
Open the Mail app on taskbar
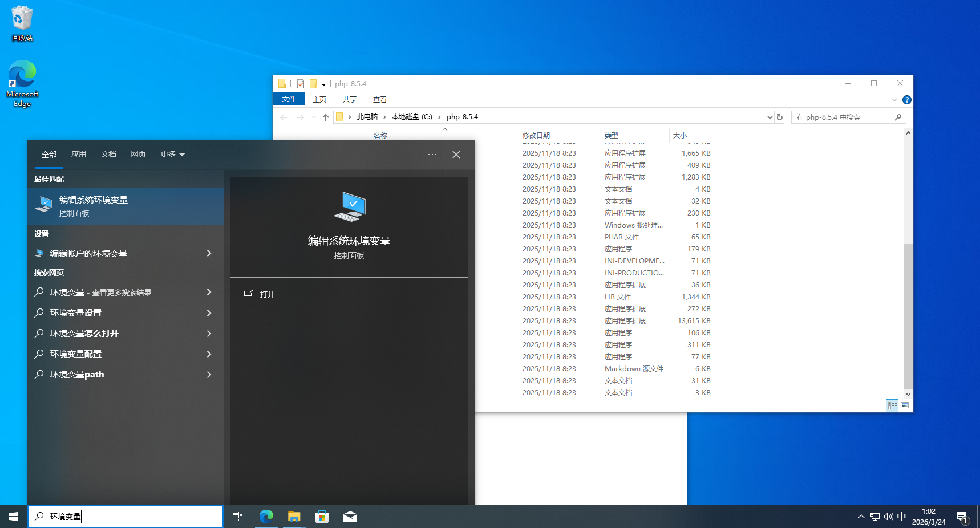point(350,517)
